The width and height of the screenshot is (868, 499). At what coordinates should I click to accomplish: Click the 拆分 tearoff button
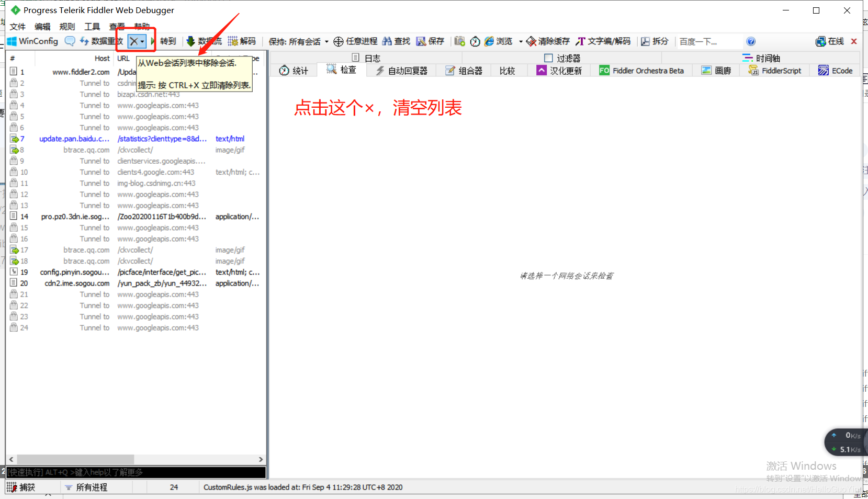click(x=655, y=41)
